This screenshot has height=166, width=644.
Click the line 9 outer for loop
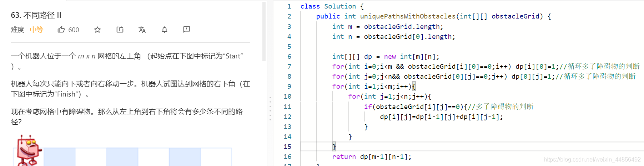[x=374, y=87]
